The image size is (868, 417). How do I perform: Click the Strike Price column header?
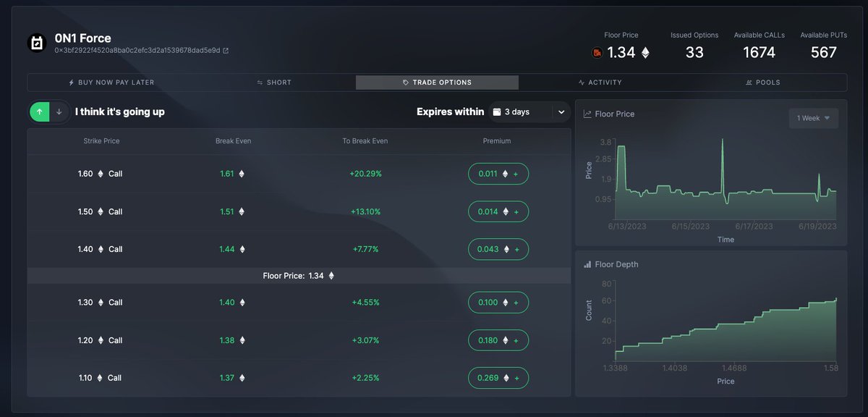pyautogui.click(x=101, y=141)
